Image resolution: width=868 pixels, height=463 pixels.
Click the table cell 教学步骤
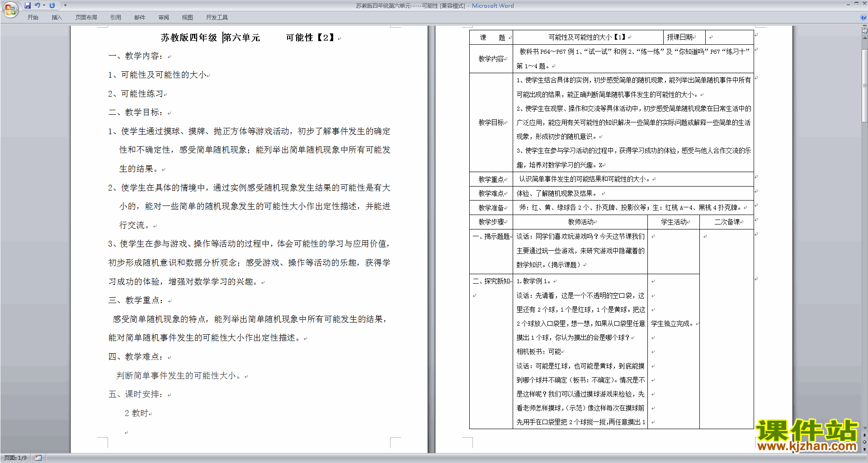491,222
